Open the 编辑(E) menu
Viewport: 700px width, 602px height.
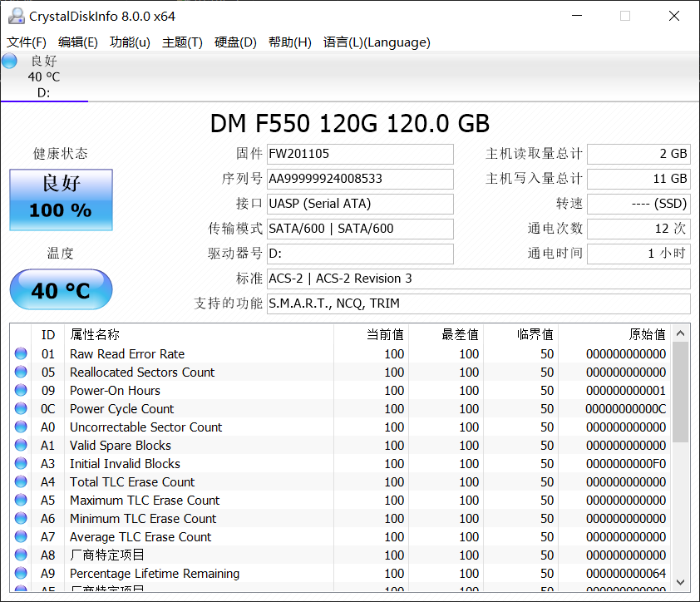77,42
